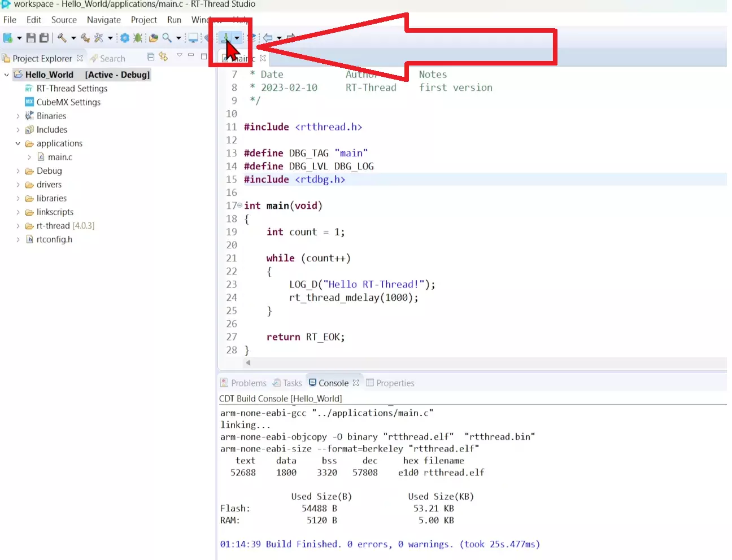Switch to the Search tab
Viewport: 732px width, 560px height.
tap(107, 58)
